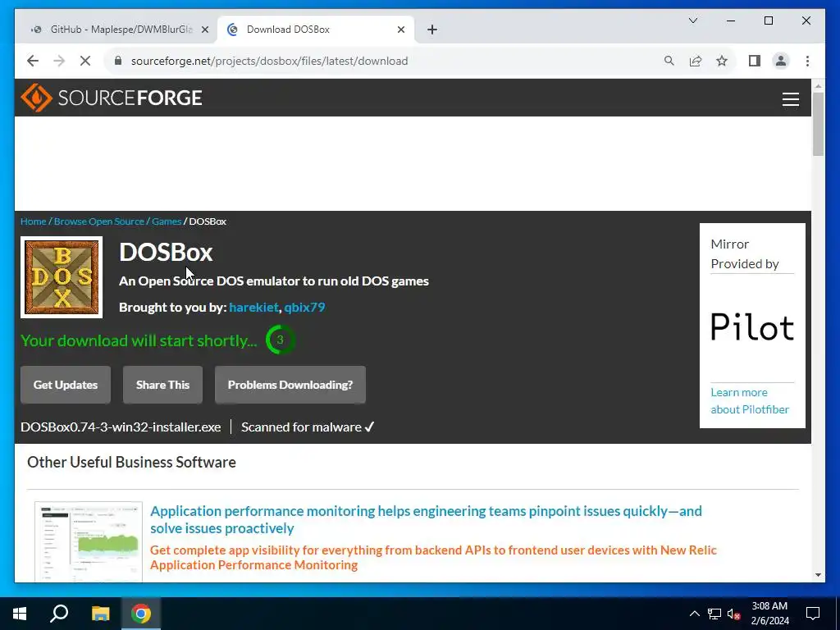This screenshot has width=840, height=630.
Task: Click the Problems Downloading? button
Action: (290, 385)
